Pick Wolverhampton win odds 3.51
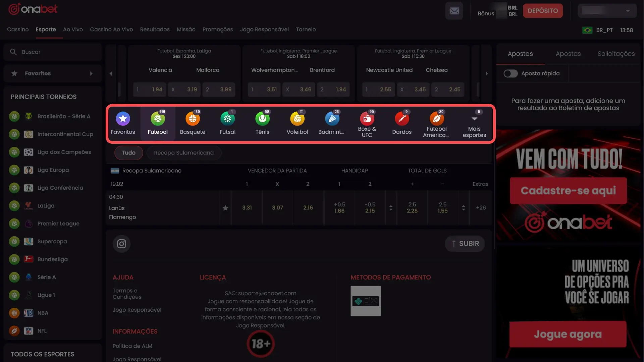 [265, 89]
